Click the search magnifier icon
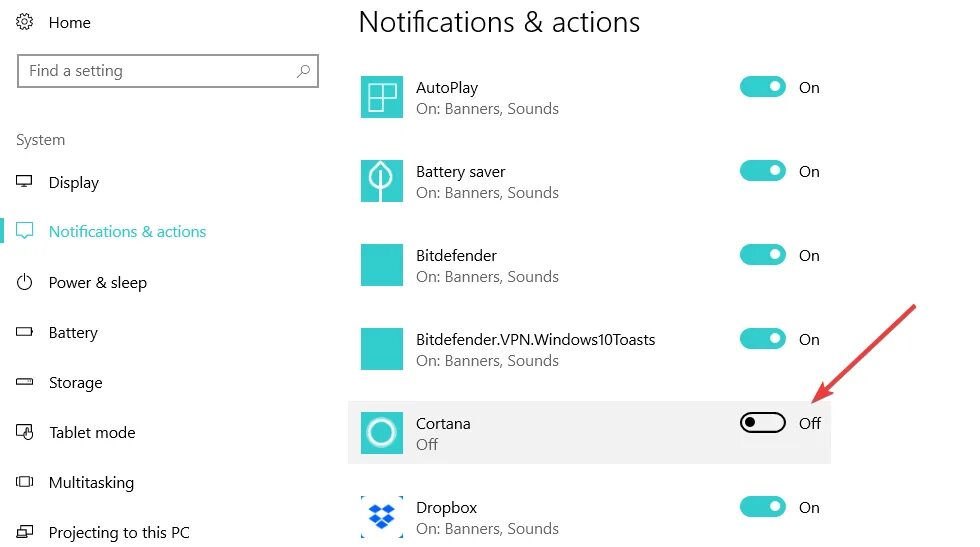Screen dimensions: 980x547 [303, 71]
